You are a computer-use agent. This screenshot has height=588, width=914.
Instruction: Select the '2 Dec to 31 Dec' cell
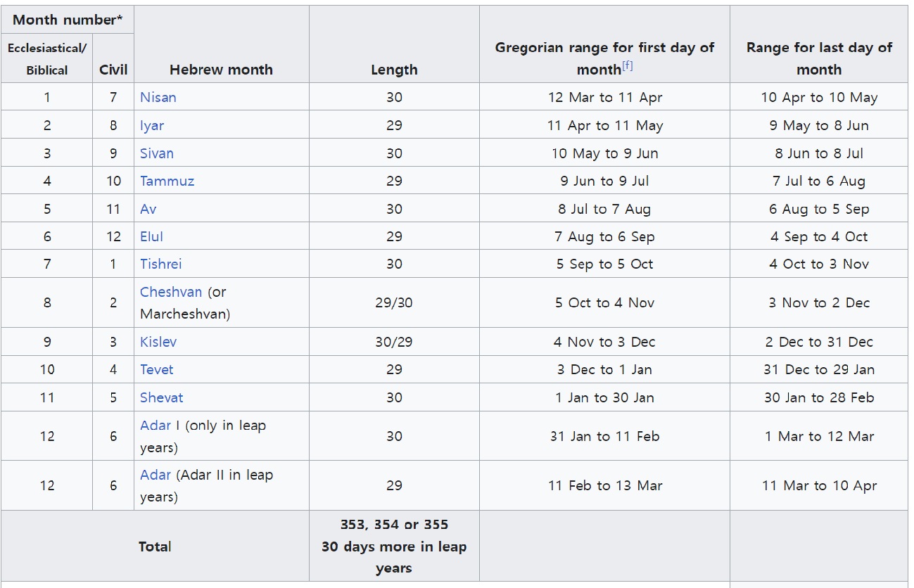coord(819,342)
